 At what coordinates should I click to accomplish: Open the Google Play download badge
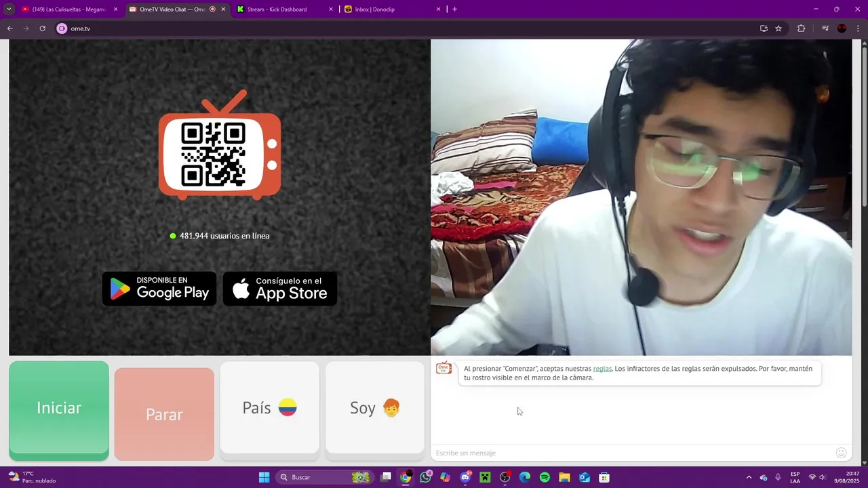click(x=159, y=289)
